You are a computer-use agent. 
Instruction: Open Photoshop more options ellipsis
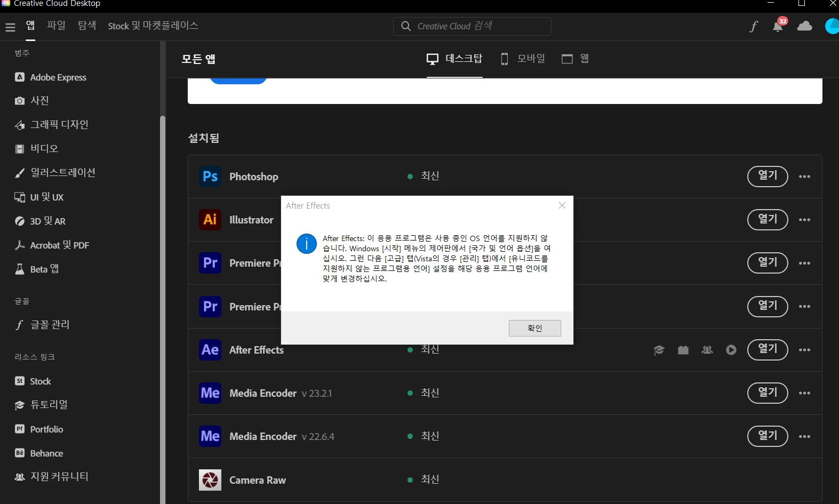(x=804, y=177)
